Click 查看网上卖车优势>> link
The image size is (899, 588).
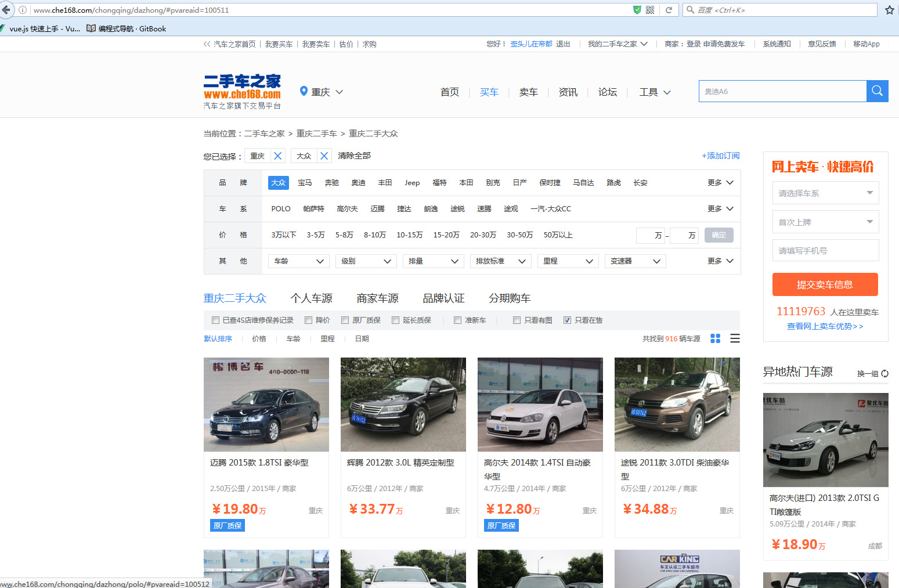pyautogui.click(x=825, y=326)
